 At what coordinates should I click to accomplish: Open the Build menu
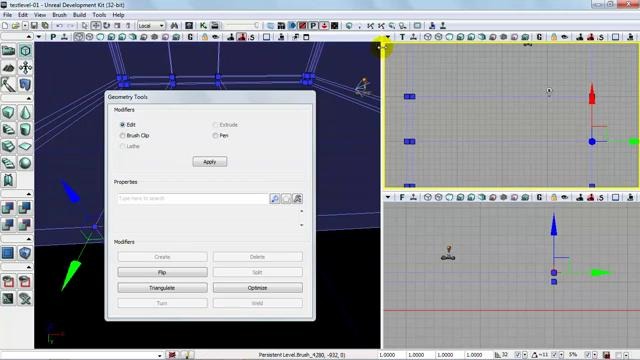tap(79, 15)
